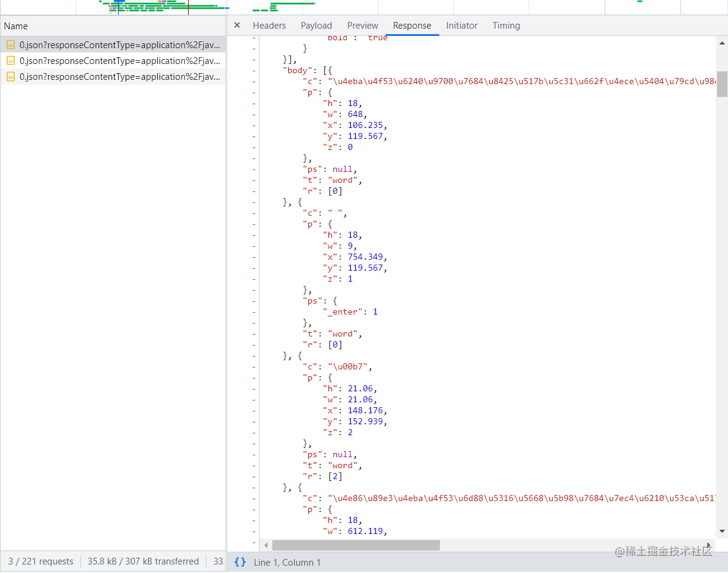728x573 pixels.
Task: View the Timing tab
Action: (x=506, y=26)
